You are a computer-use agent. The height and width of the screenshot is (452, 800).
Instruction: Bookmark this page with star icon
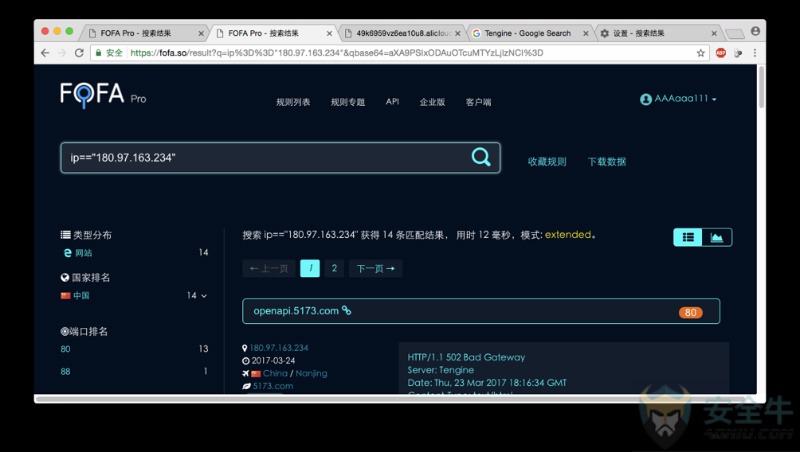coord(701,53)
